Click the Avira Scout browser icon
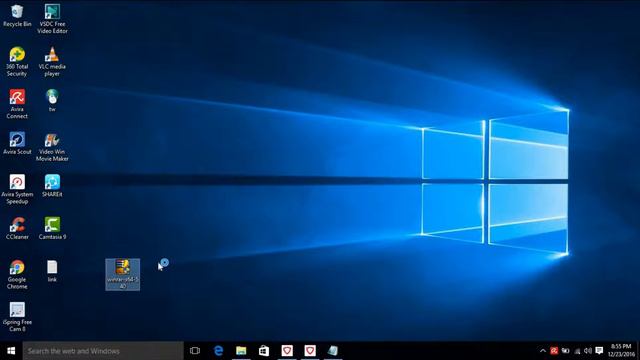Image resolution: width=640 pixels, height=360 pixels. pos(17,143)
